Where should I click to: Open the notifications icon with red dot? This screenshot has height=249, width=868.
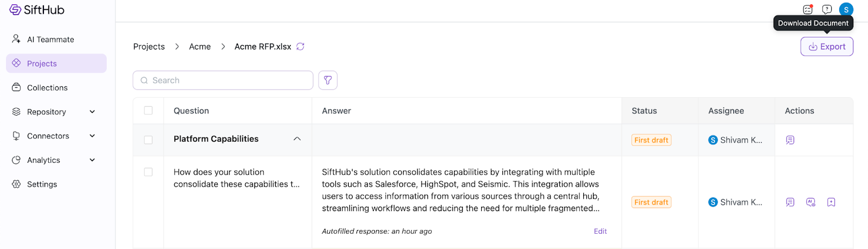click(808, 9)
